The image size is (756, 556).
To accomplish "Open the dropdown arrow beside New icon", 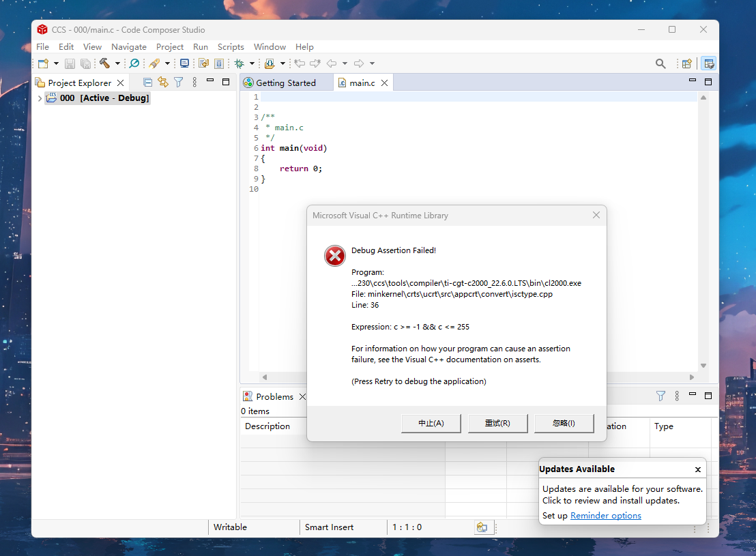I will pyautogui.click(x=56, y=63).
